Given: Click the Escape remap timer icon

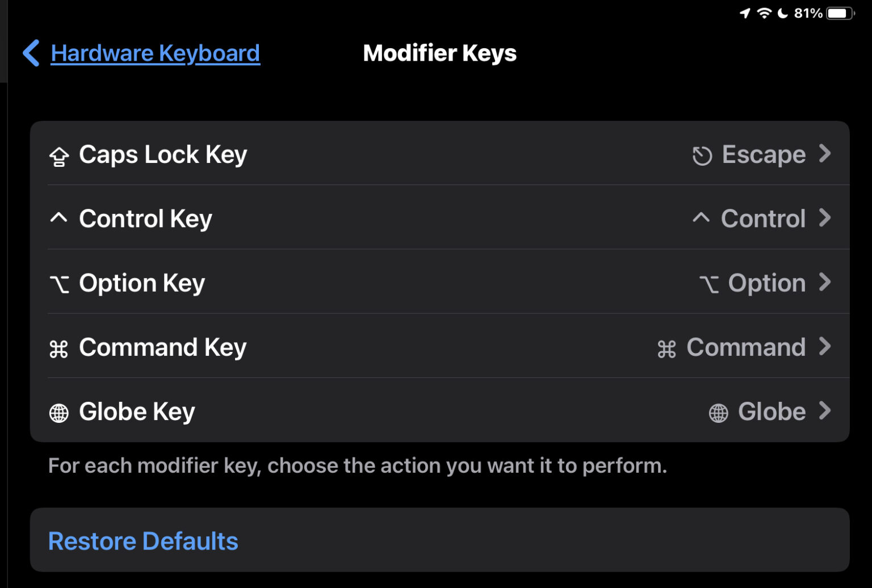Looking at the screenshot, I should 702,155.
